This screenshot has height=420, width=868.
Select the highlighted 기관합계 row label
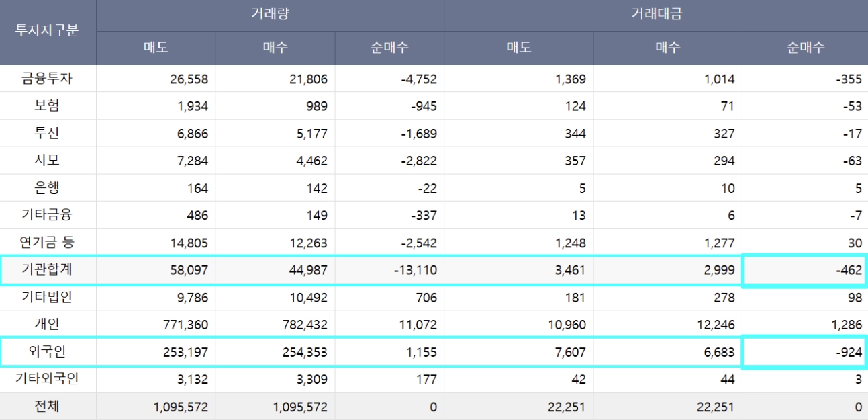tap(47, 270)
